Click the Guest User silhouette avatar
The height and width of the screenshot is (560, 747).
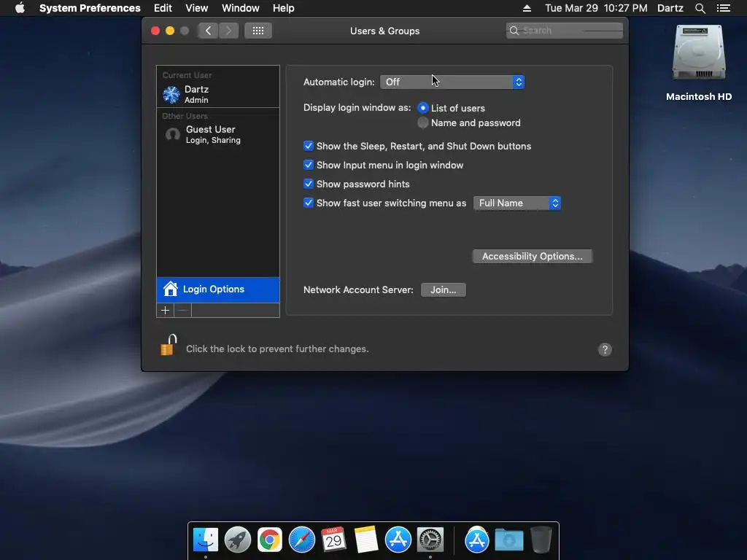point(172,134)
